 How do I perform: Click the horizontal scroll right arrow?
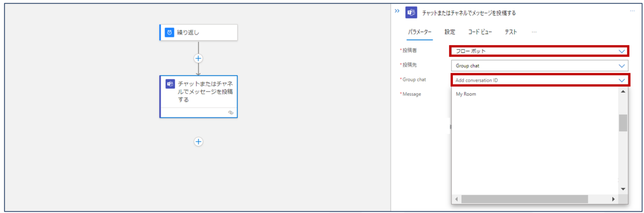click(x=613, y=199)
